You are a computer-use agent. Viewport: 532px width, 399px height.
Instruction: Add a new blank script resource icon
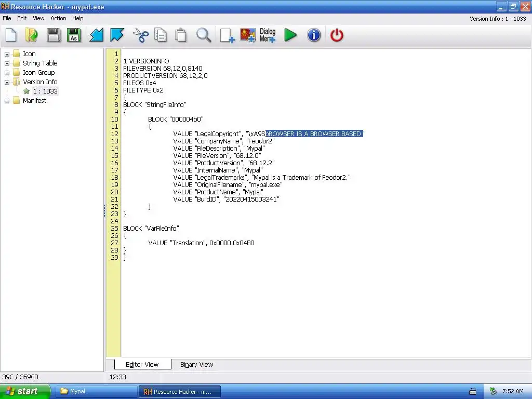point(227,35)
